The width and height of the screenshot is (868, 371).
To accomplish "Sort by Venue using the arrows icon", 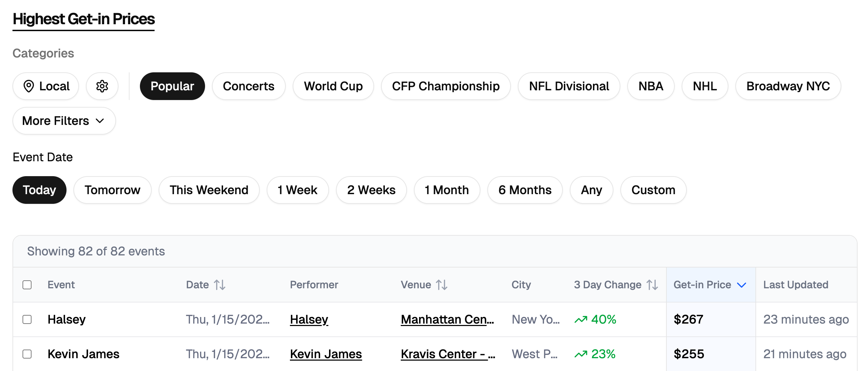I will 442,285.
